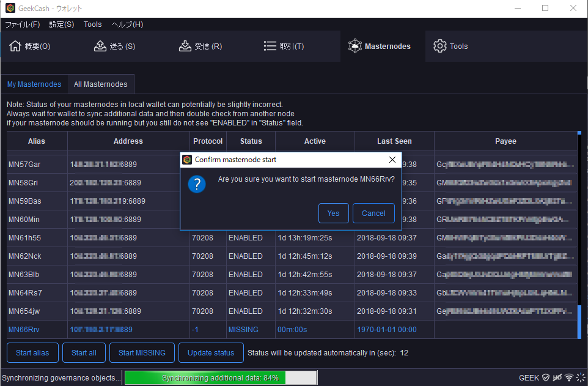The height and width of the screenshot is (386, 588).
Task: Open the Tools menu in menu bar
Action: click(x=93, y=24)
